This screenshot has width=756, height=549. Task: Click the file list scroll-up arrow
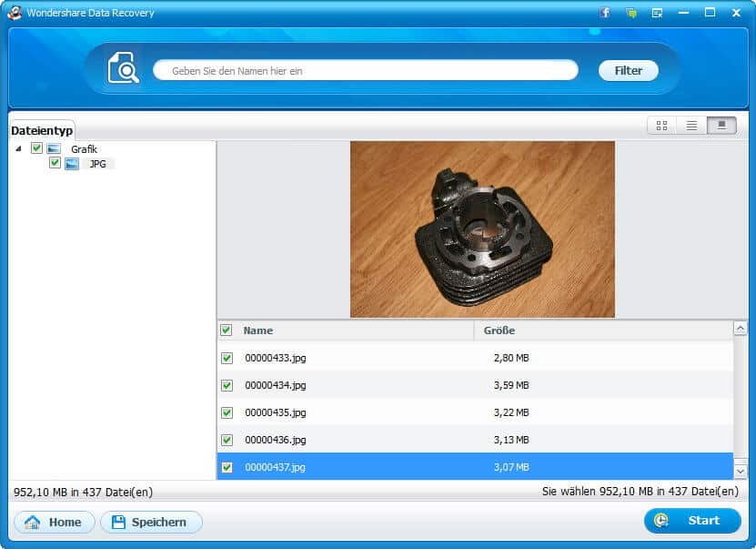(741, 329)
